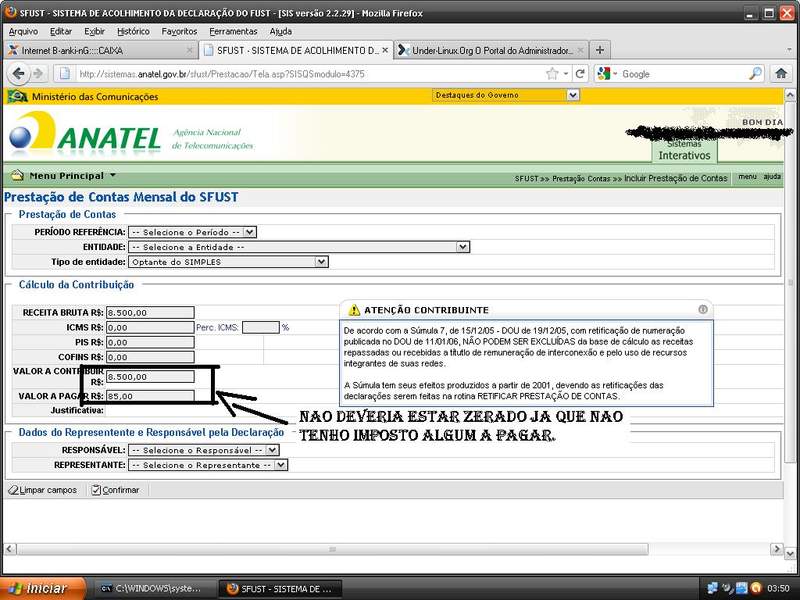Click the vertical scrollbar up arrow
This screenshot has height=600, width=800.
click(790, 95)
